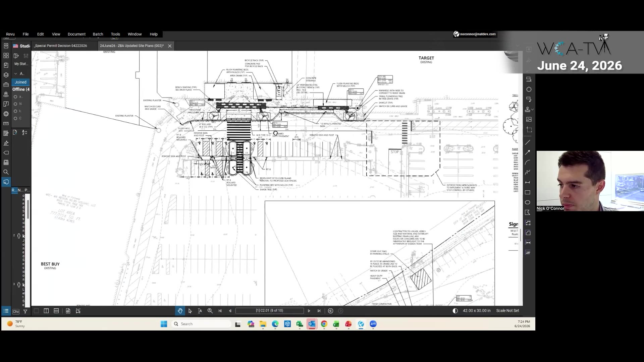Click the page number field C2.01
Screen dimensions: 644x362
[x=270, y=311]
